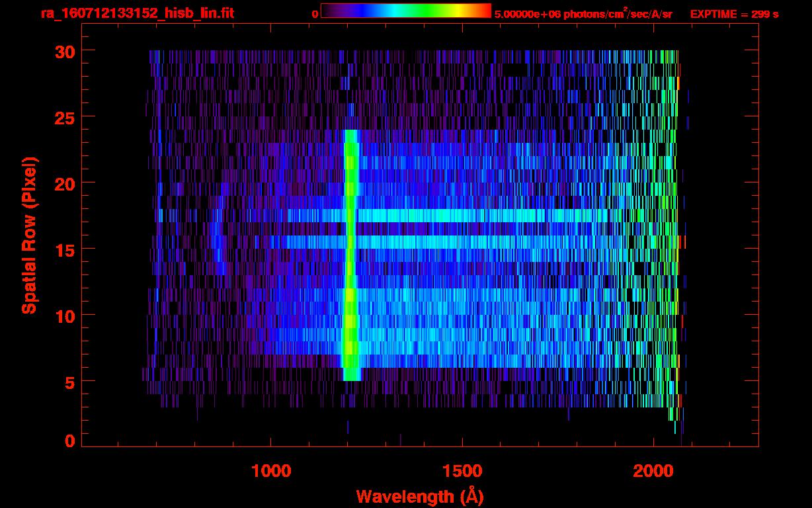Click the colorbar minimum value 0 label
The image size is (812, 508).
click(315, 14)
